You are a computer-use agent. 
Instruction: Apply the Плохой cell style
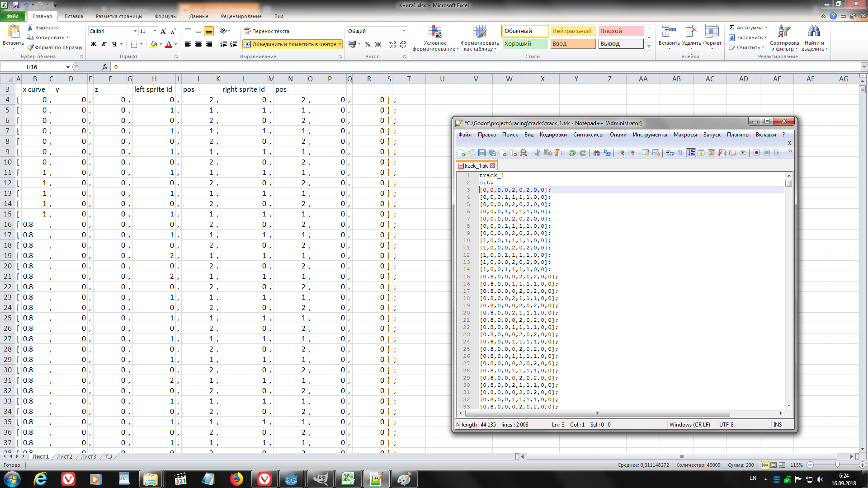click(x=621, y=31)
